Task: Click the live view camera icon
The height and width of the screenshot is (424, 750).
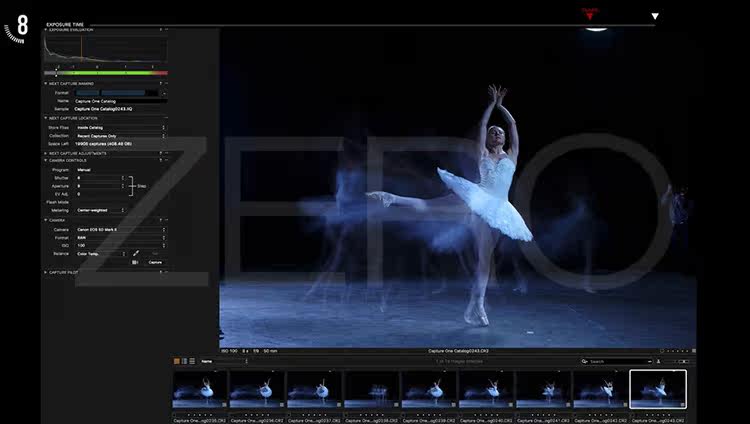Action: coord(135,262)
